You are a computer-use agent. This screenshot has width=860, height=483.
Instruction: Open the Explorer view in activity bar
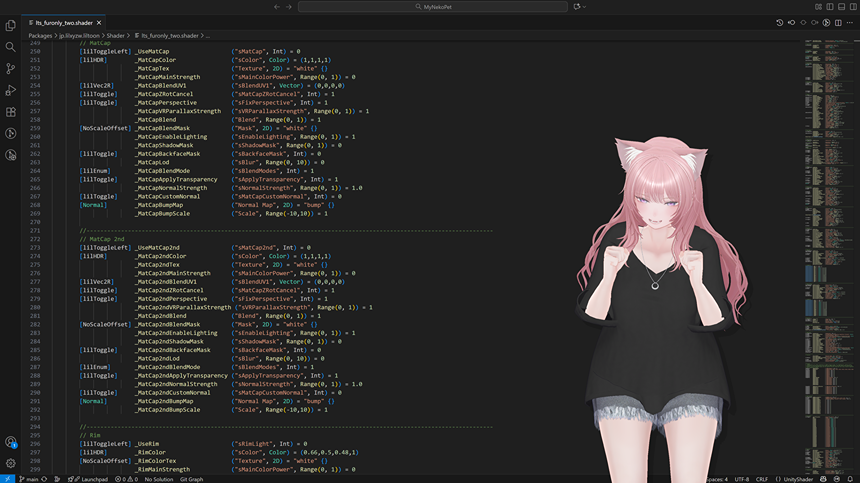tap(11, 25)
